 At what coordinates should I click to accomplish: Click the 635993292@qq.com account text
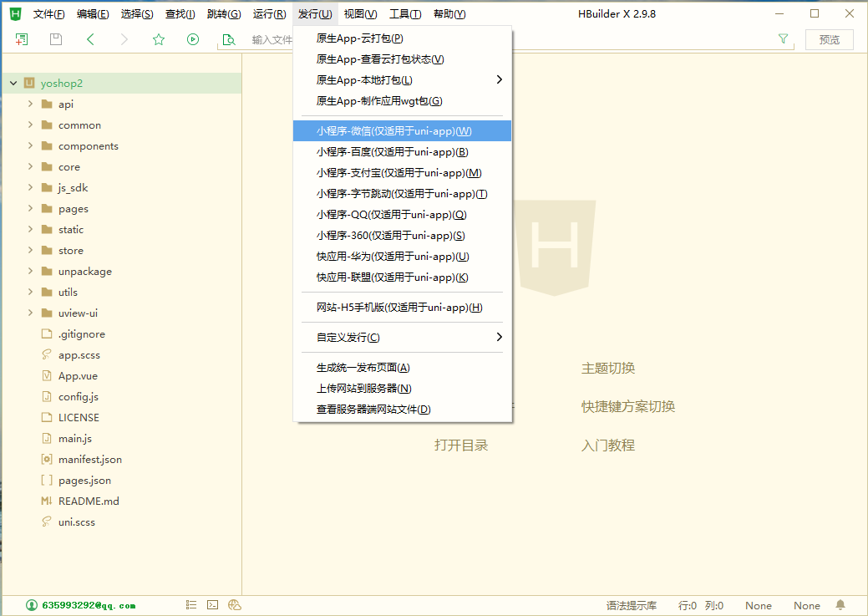pos(89,605)
